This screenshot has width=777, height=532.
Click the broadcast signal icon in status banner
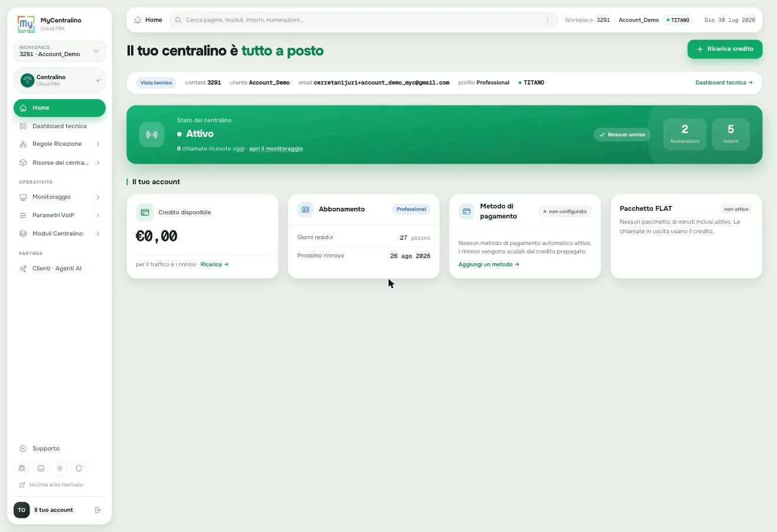pos(152,135)
